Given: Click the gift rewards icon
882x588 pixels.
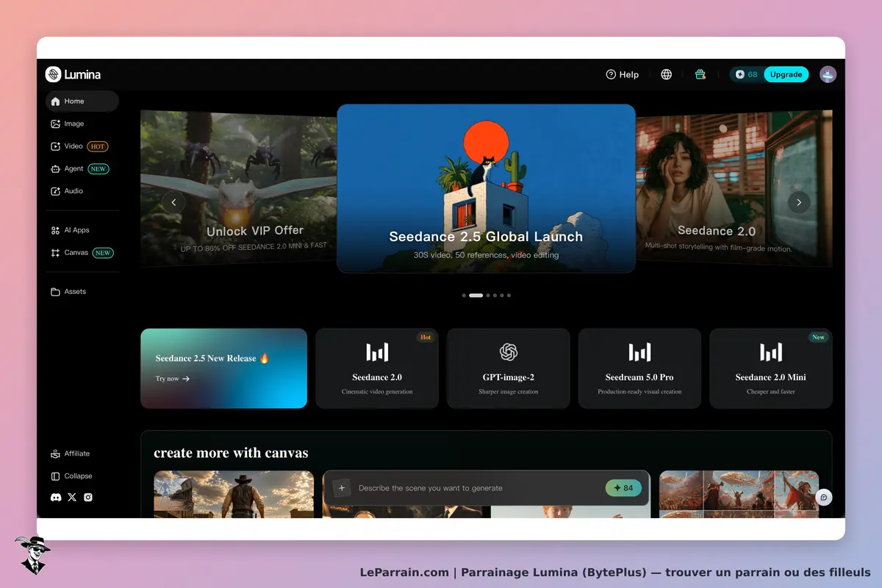Looking at the screenshot, I should click(700, 74).
